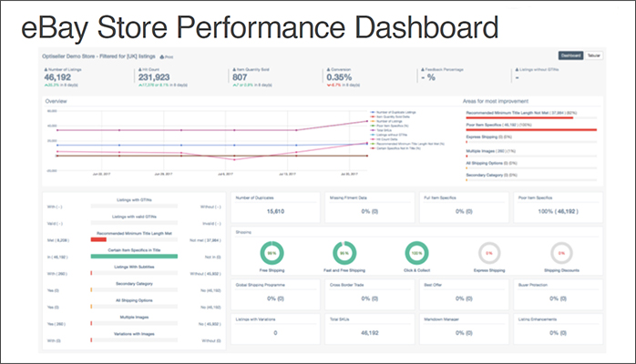
Task: Switch to the Tabular view button
Action: [593, 56]
